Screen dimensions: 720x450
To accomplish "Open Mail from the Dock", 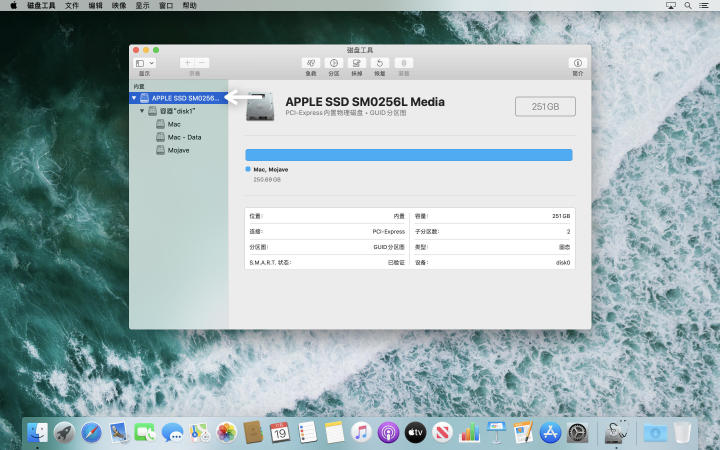I will click(x=118, y=433).
